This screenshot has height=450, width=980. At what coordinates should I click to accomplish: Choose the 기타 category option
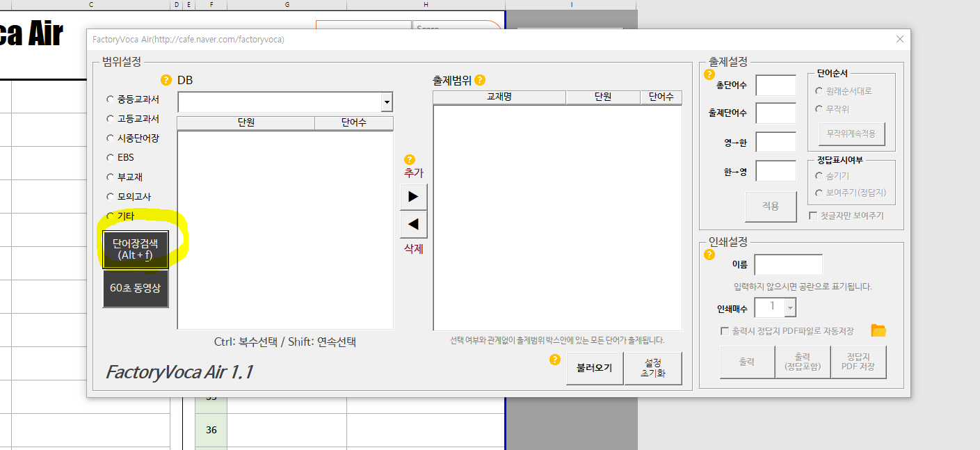[x=110, y=216]
